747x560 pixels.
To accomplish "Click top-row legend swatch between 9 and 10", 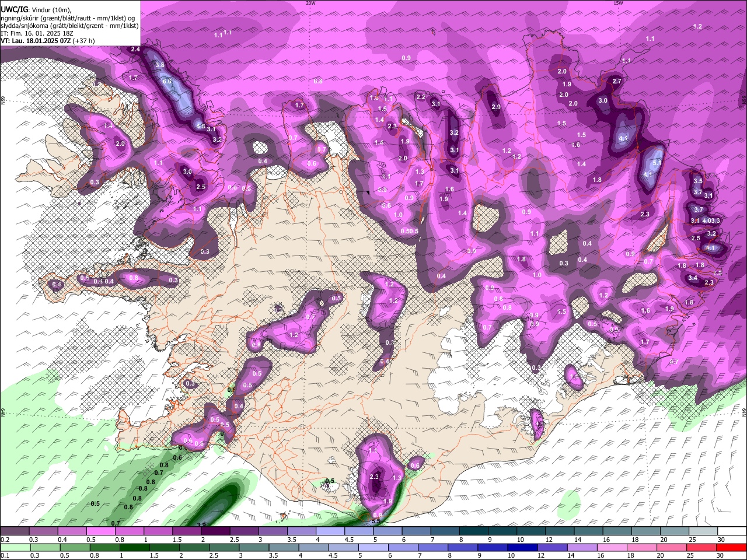I will [x=503, y=531].
